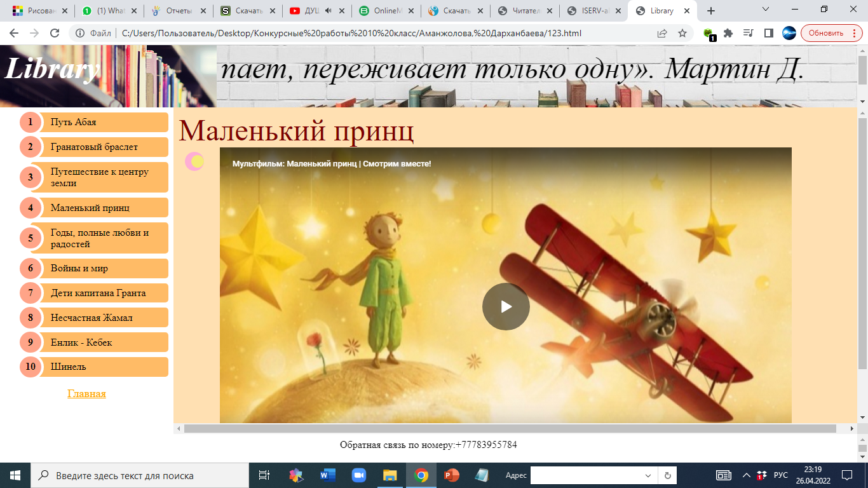This screenshot has width=868, height=488.
Task: Open the tab search dropdown
Action: click(766, 10)
